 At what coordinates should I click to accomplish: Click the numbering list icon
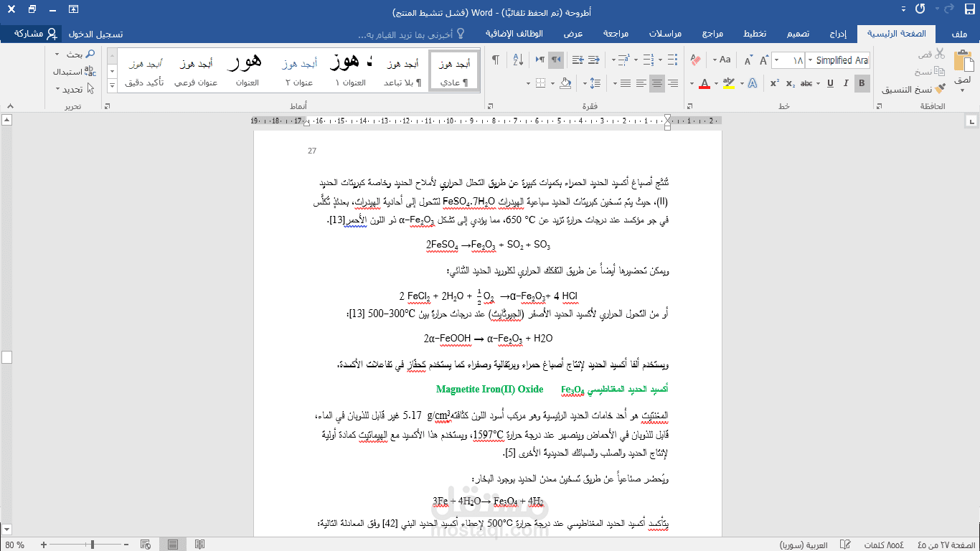(x=649, y=60)
